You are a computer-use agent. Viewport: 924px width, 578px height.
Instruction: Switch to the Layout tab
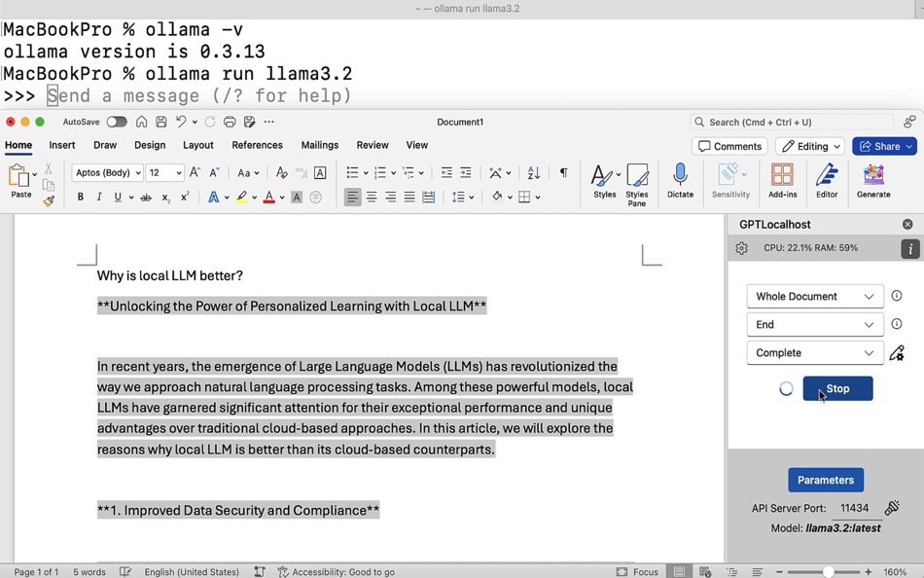point(198,145)
